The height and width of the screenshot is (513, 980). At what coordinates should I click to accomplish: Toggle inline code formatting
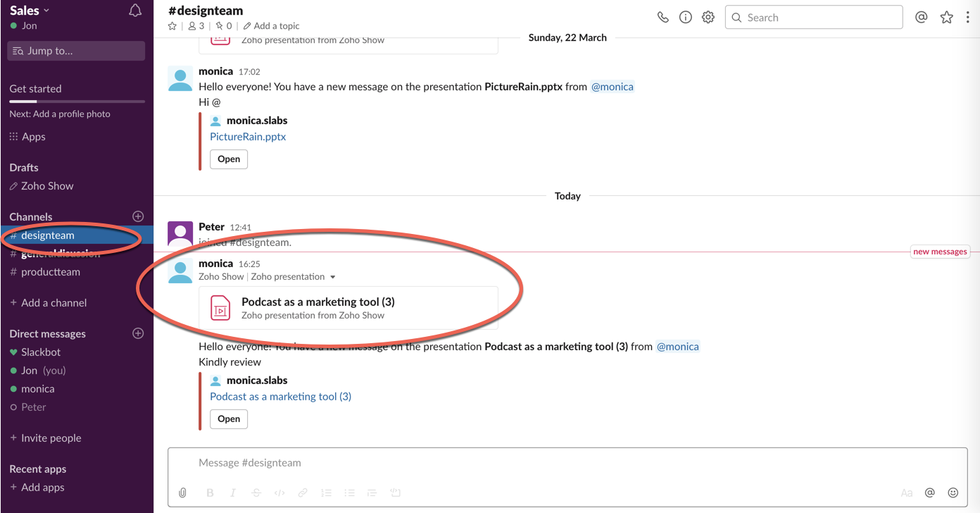279,493
